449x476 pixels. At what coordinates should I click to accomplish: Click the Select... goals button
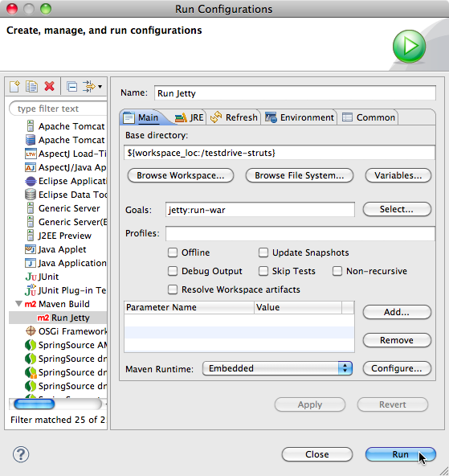pos(397,209)
